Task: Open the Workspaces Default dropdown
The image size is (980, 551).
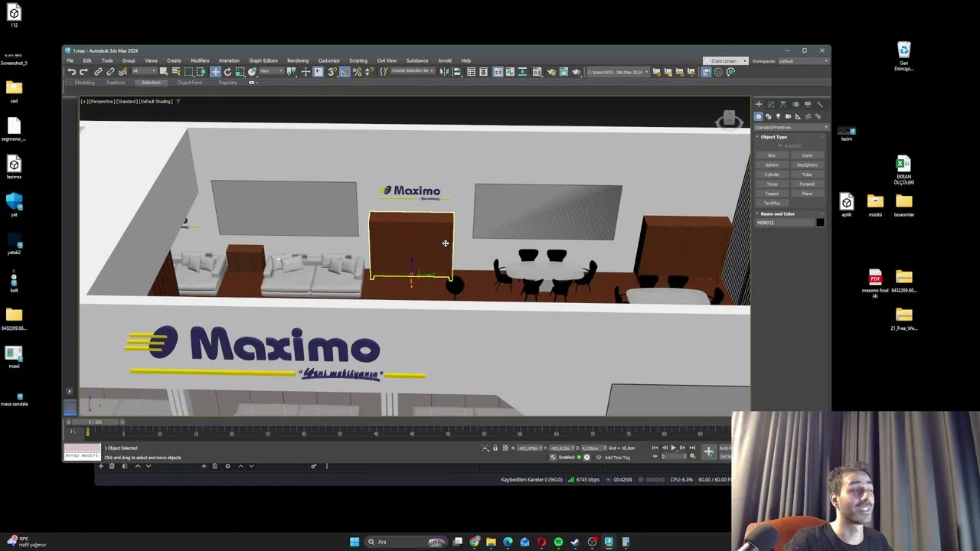Action: (x=802, y=61)
